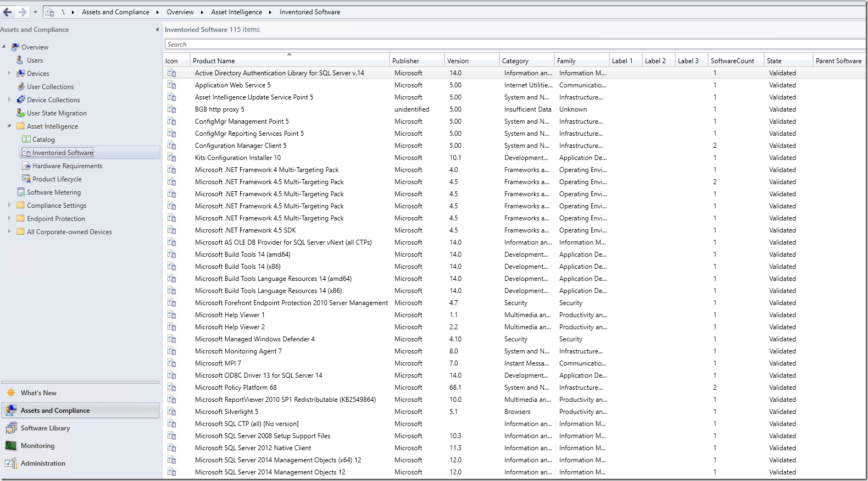Viewport: 868px width, 481px height.
Task: Sort by SoftwareCount column header
Action: pos(732,61)
